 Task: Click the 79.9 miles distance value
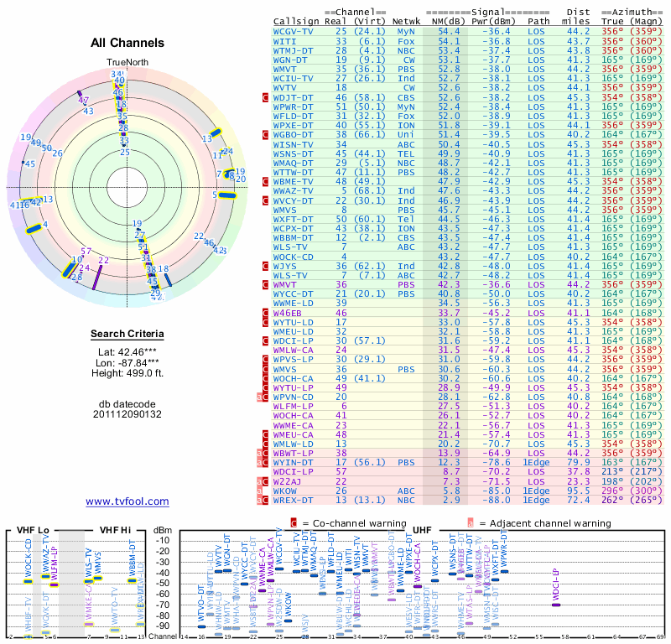[579, 463]
